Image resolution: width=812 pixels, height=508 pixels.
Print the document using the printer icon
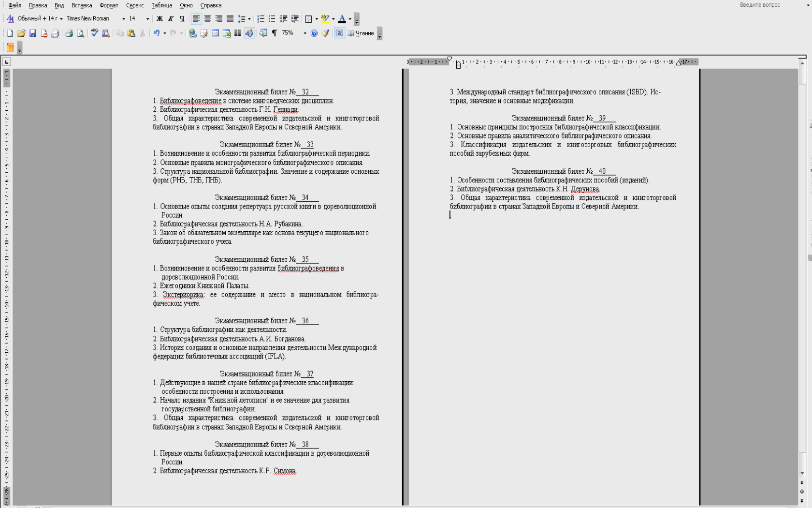tap(69, 33)
